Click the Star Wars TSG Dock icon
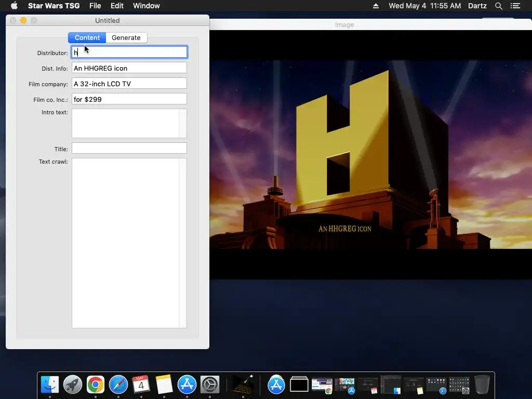Image resolution: width=532 pixels, height=399 pixels. [x=243, y=385]
